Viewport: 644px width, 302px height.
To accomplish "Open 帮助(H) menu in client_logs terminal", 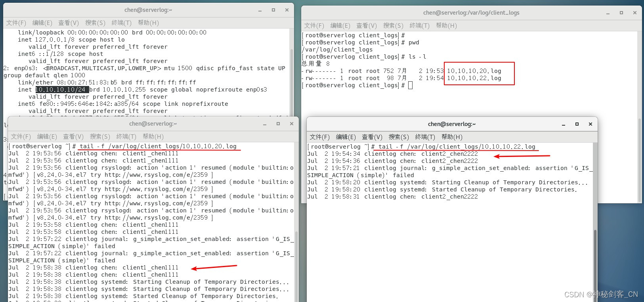I will (x=446, y=25).
